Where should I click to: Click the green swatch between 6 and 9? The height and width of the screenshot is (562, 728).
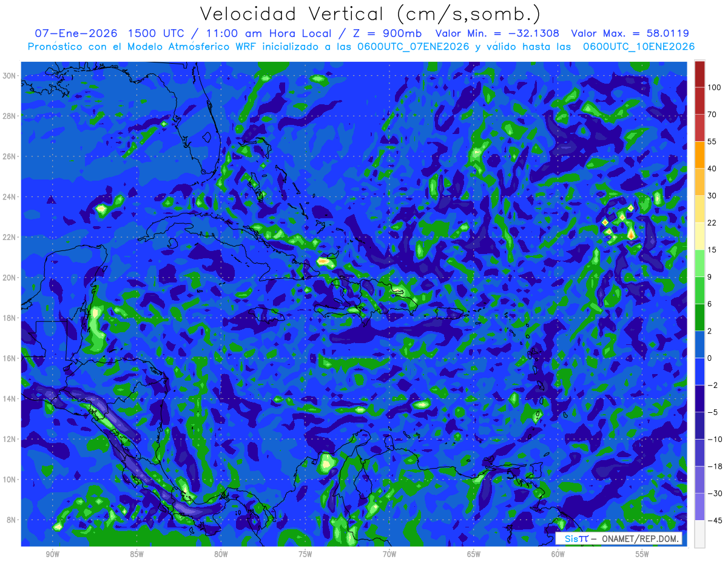(699, 290)
